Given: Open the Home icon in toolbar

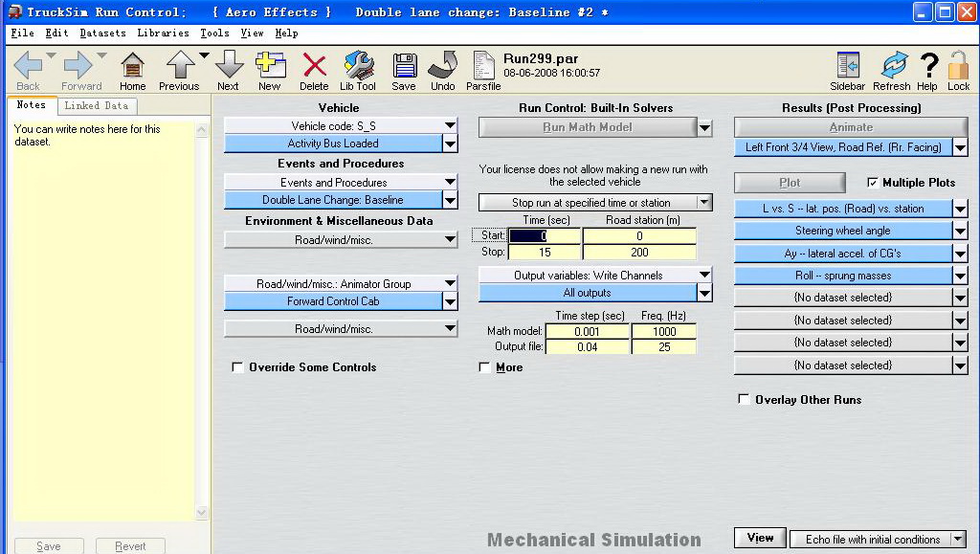Looking at the screenshot, I should pyautogui.click(x=132, y=65).
